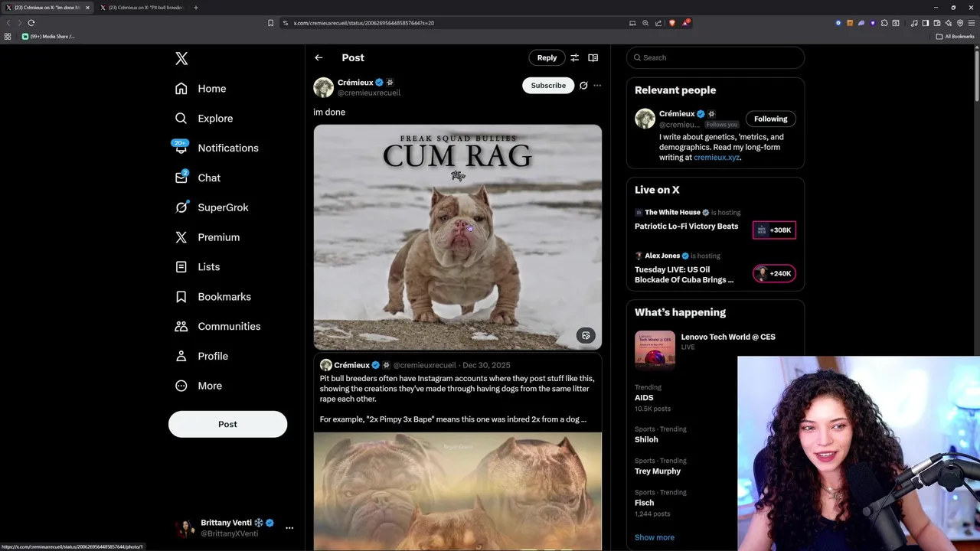980x551 pixels.
Task: Open Bookmarks in the sidebar
Action: [x=213, y=297]
